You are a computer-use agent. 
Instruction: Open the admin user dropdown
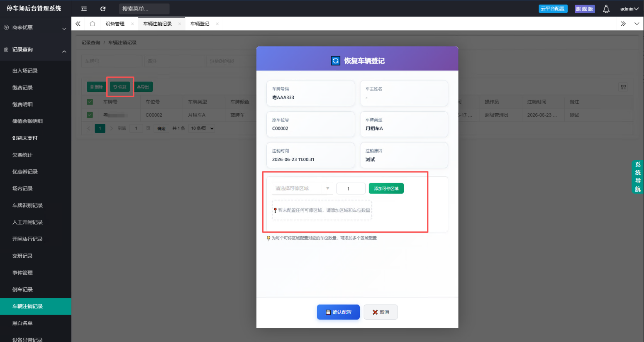coord(629,9)
